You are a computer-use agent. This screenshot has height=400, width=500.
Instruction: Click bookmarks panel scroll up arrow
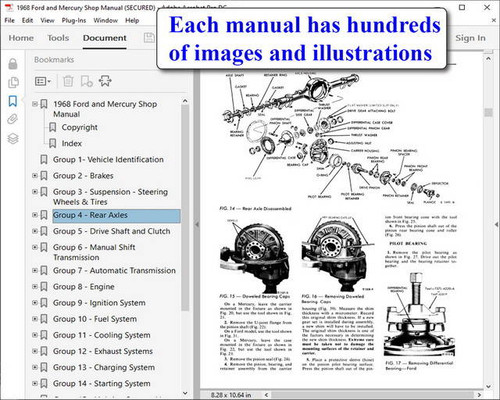pyautogui.click(x=185, y=101)
